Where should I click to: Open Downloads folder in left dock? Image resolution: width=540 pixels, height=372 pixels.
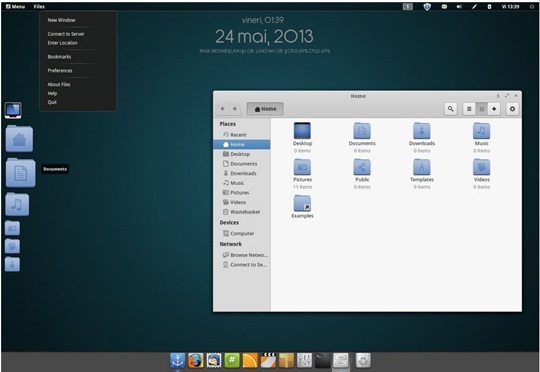point(12,264)
